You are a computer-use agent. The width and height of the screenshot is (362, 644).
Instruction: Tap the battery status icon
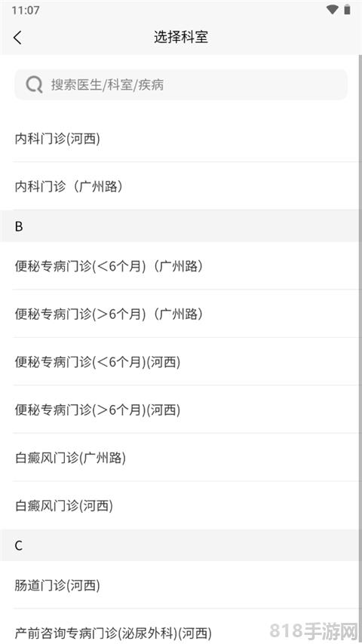(x=348, y=10)
